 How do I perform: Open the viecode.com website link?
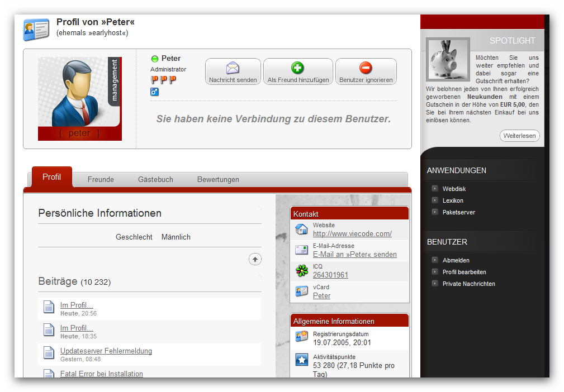(352, 234)
